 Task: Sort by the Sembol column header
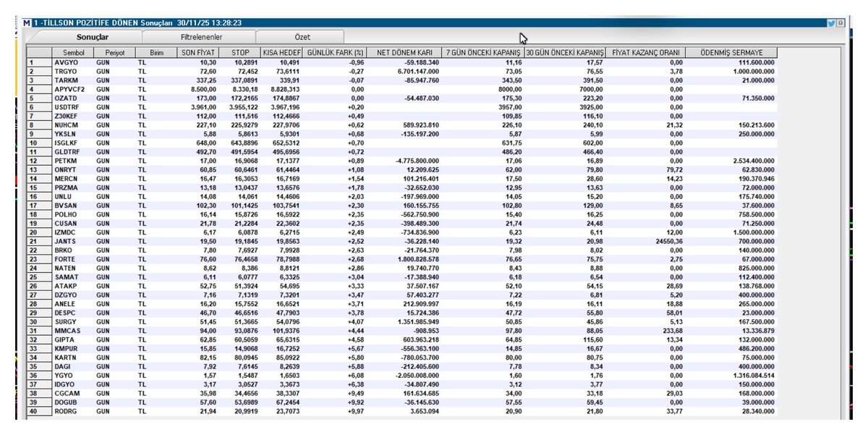pos(73,53)
